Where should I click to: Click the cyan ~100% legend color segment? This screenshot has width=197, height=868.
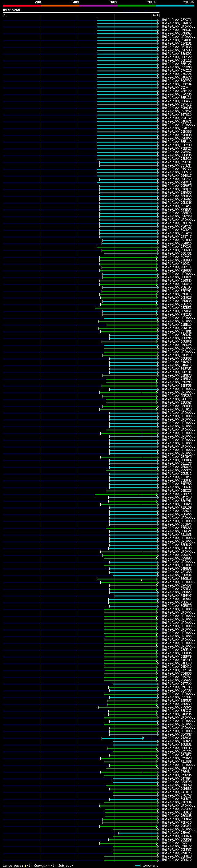click(x=175, y=6)
